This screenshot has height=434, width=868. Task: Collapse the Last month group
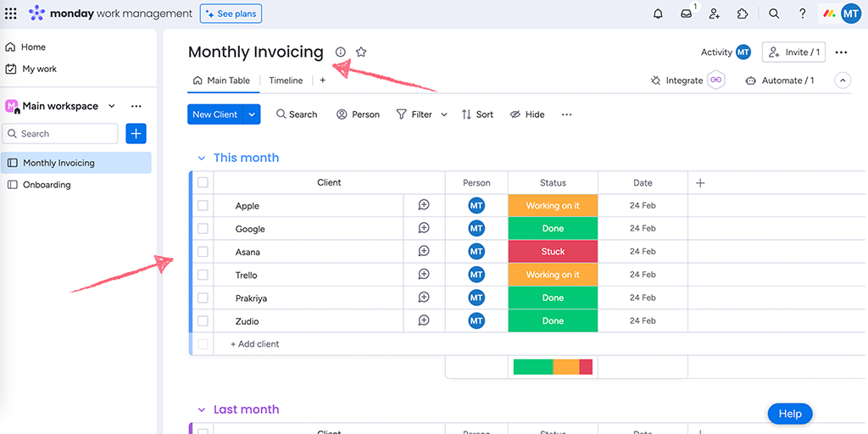[202, 409]
